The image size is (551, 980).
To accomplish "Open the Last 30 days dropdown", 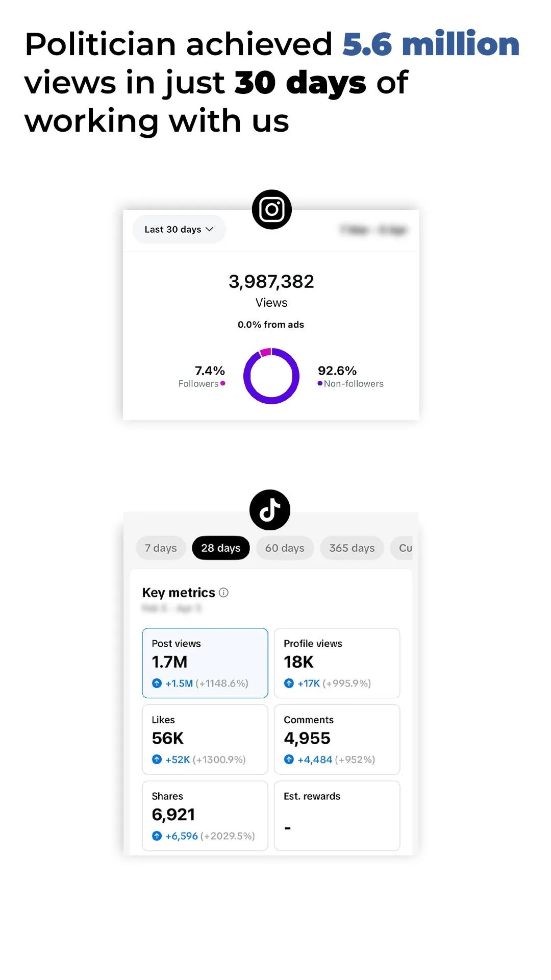I will 179,230.
